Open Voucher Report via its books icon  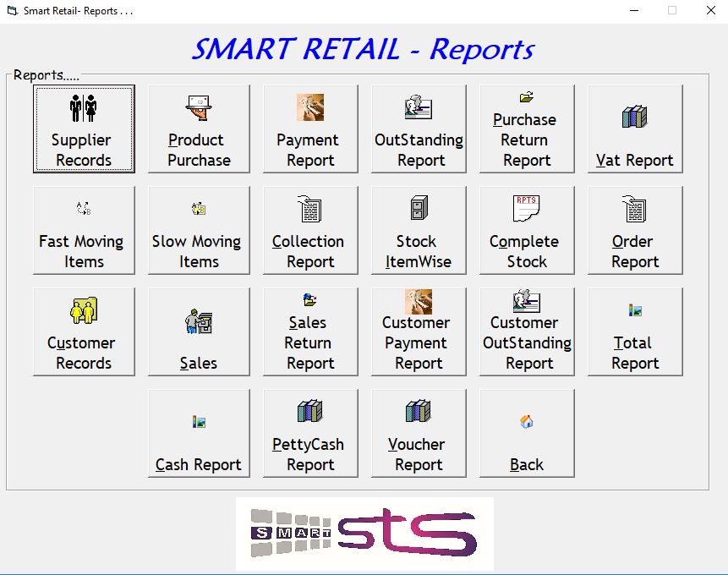419,411
